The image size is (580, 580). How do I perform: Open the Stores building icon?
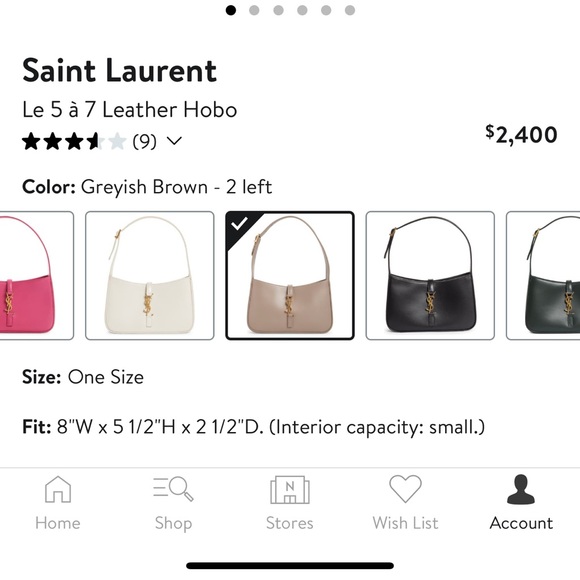click(x=290, y=489)
